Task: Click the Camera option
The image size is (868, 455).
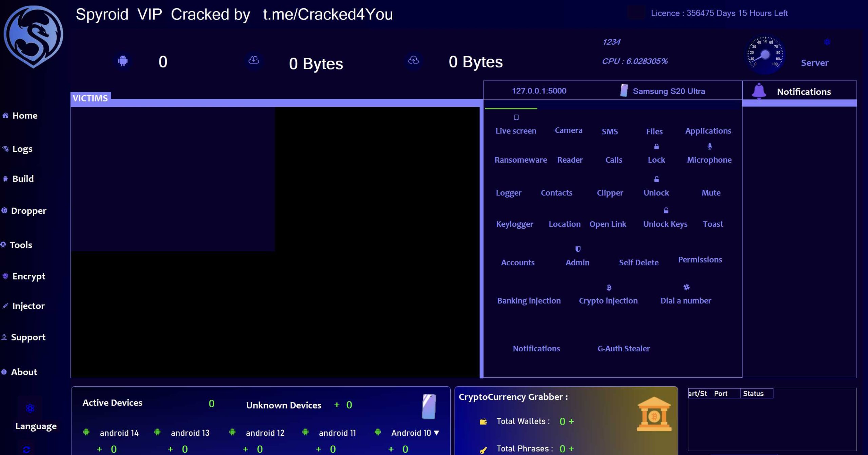Action: tap(569, 130)
